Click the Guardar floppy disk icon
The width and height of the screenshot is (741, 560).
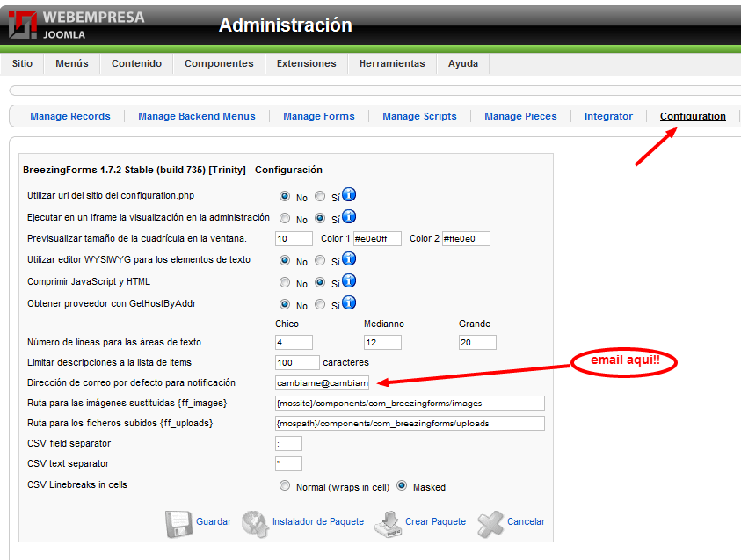click(x=178, y=524)
